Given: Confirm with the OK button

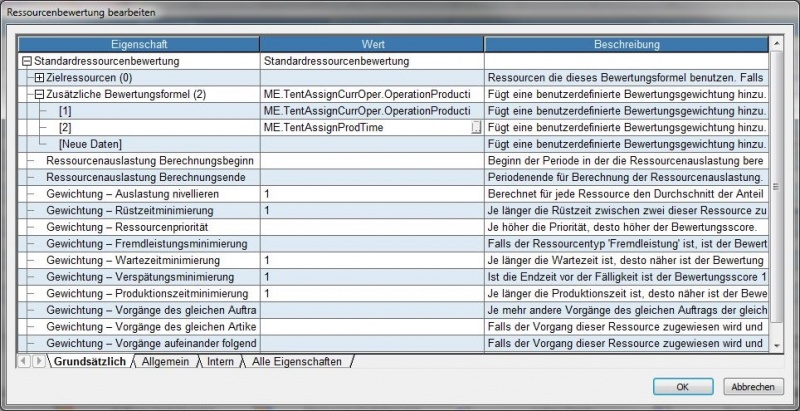Looking at the screenshot, I should [x=682, y=386].
